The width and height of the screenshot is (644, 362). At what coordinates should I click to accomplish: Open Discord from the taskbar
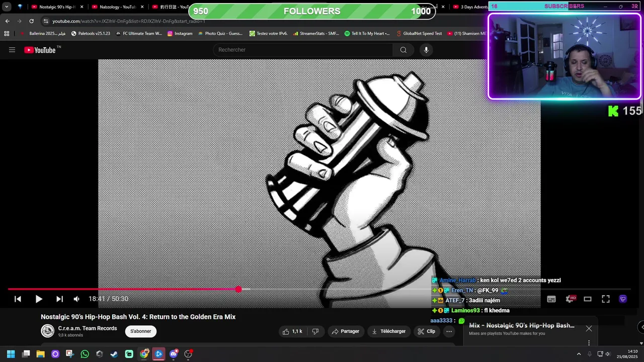tap(174, 354)
